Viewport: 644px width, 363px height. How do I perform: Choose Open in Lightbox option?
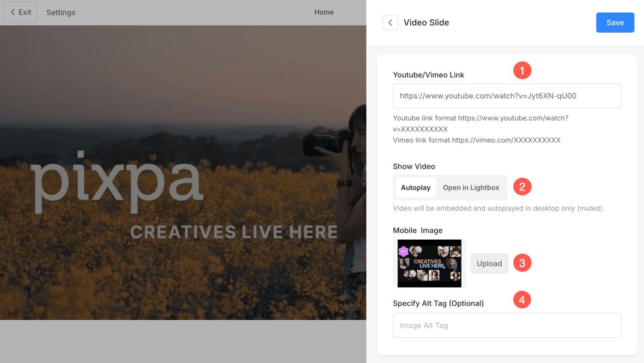click(471, 188)
